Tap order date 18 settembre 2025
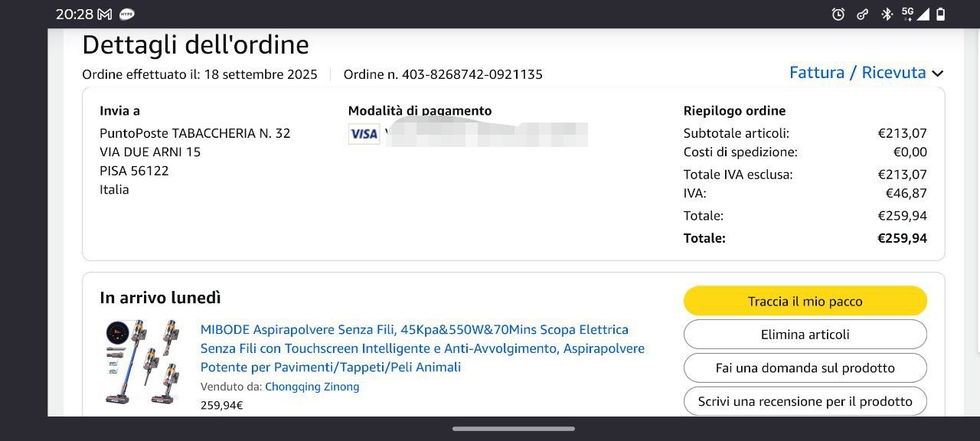 [x=261, y=74]
